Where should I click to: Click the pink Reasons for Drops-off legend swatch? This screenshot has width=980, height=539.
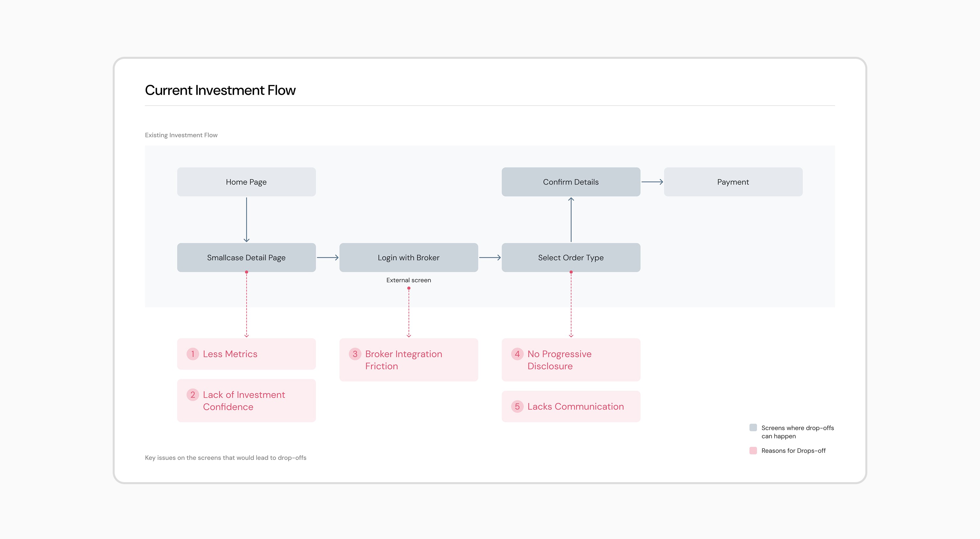tap(753, 450)
